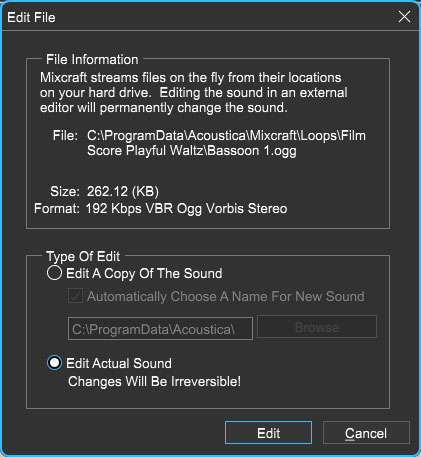Close the Edit File dialog
Viewport: 421px width, 457px height.
[x=404, y=16]
